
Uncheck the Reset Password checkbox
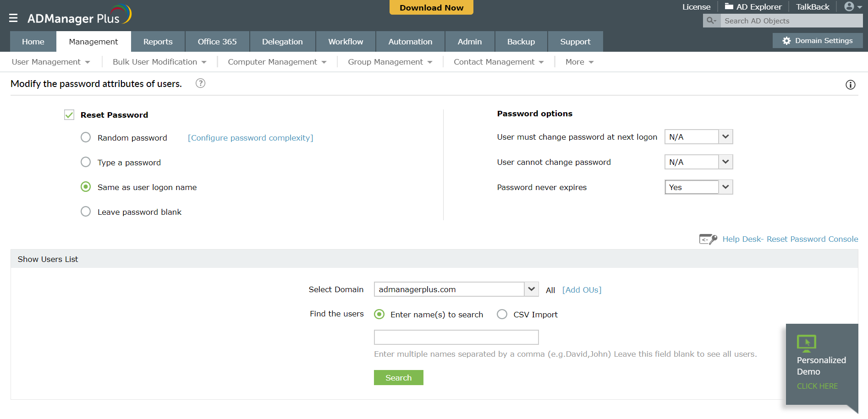pyautogui.click(x=69, y=114)
